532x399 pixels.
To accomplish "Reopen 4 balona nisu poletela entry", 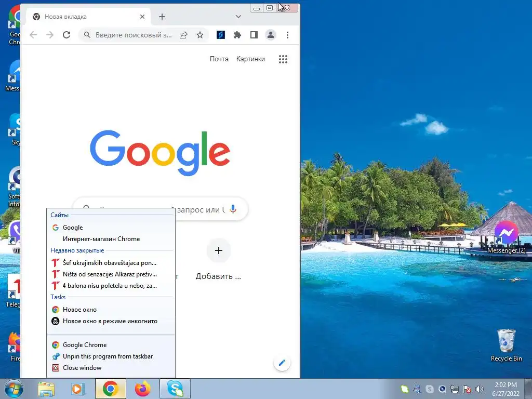I will 111,286.
